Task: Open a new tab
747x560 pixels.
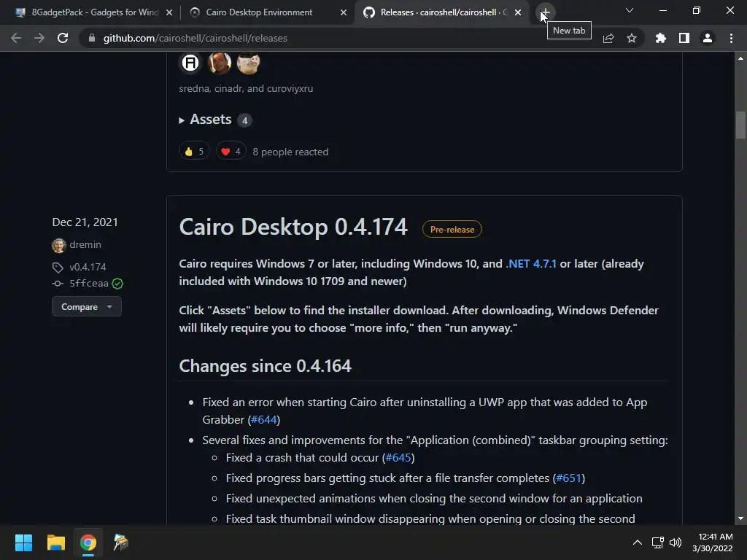Action: coord(546,12)
